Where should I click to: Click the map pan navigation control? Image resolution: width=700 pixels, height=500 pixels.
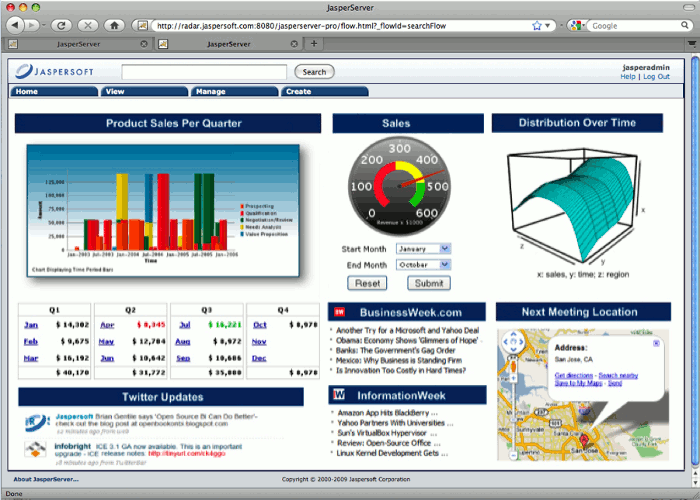click(x=513, y=342)
